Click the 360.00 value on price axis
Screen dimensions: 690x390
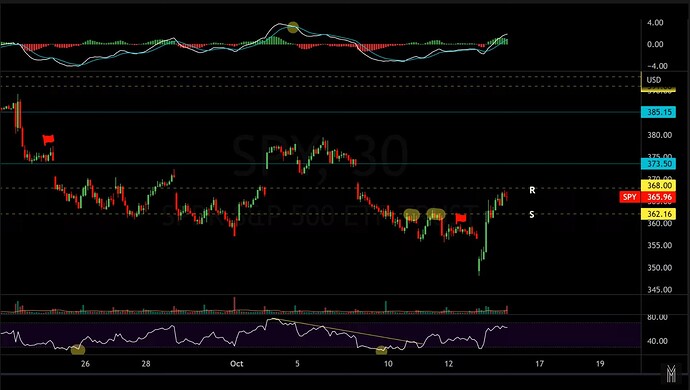pos(660,223)
